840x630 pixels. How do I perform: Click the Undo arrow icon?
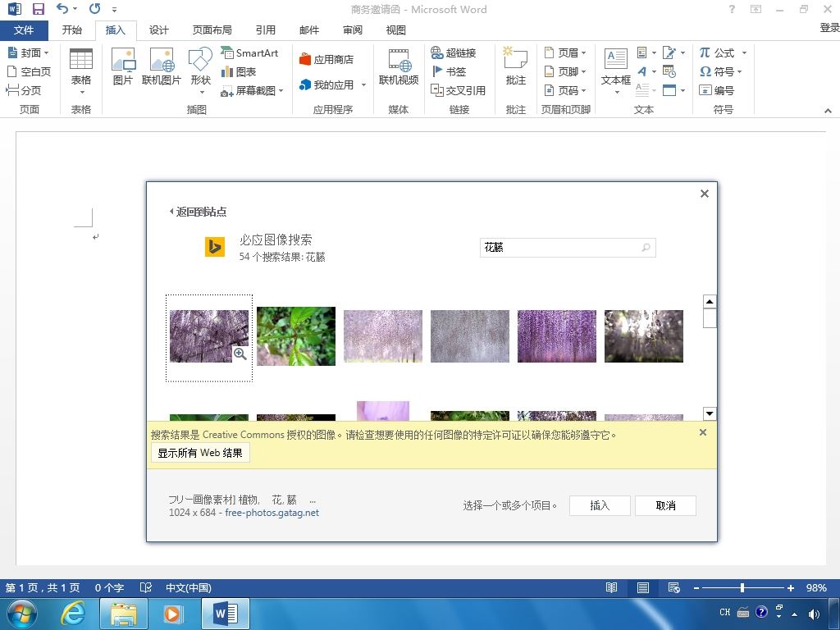point(62,8)
